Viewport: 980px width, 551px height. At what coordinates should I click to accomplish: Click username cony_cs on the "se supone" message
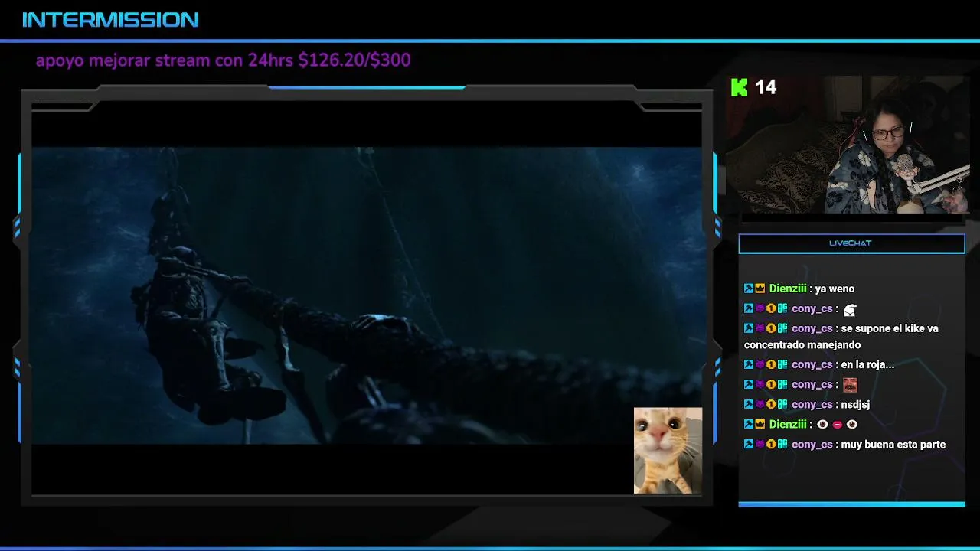tap(812, 329)
